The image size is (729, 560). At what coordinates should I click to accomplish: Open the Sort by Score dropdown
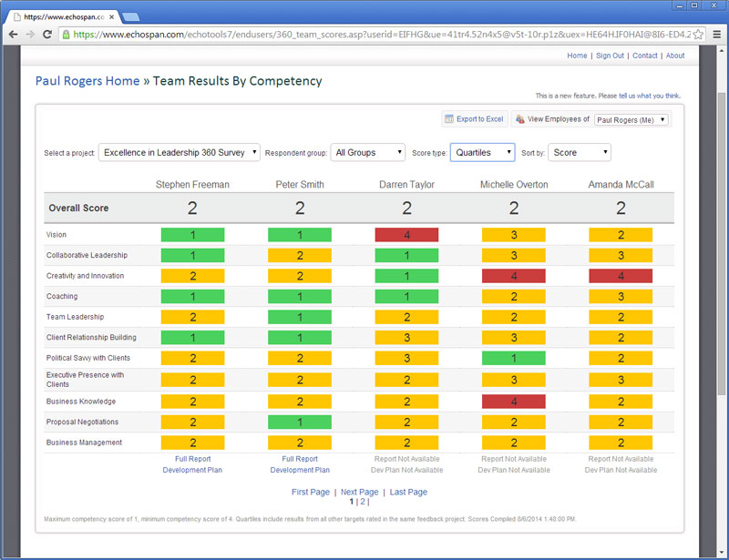click(580, 152)
